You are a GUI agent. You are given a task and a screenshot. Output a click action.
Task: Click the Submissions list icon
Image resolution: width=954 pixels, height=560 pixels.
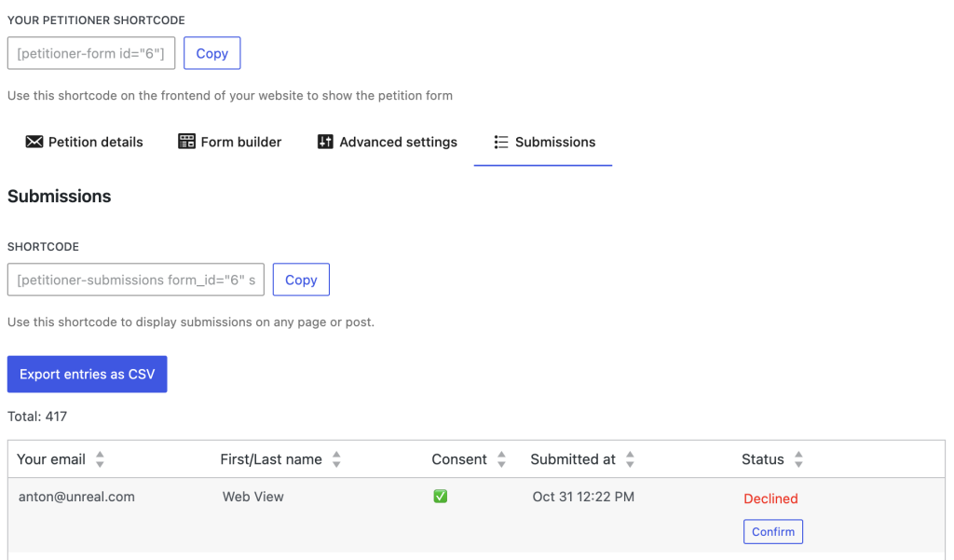[x=501, y=142]
